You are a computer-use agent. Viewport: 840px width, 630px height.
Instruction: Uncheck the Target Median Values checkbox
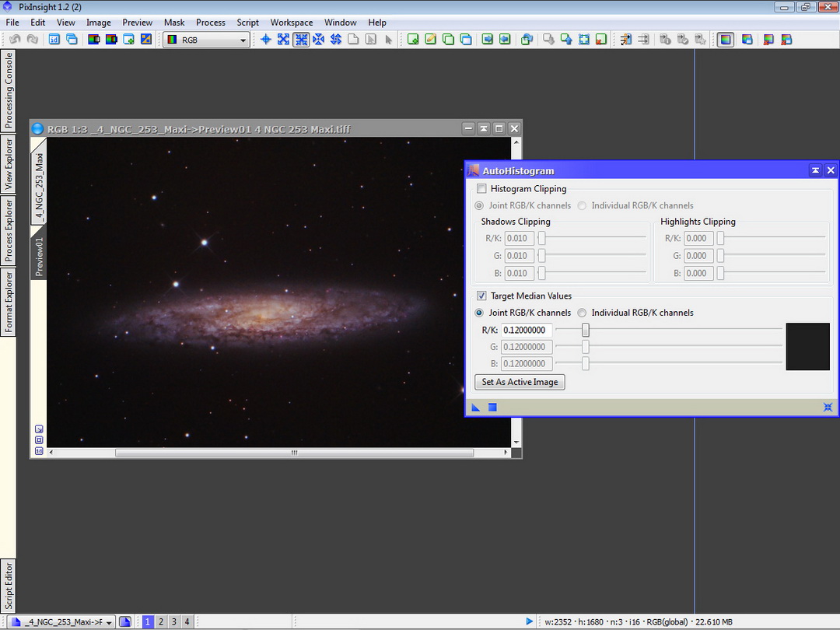click(x=481, y=296)
